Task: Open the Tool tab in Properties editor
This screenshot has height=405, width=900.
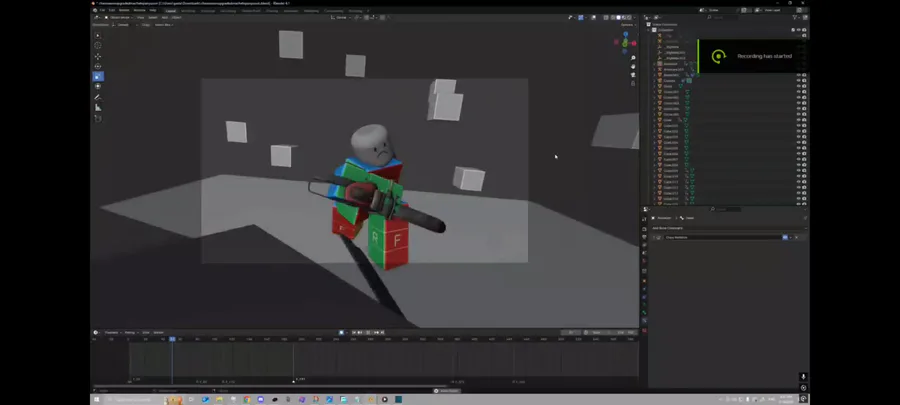Action: (644, 219)
